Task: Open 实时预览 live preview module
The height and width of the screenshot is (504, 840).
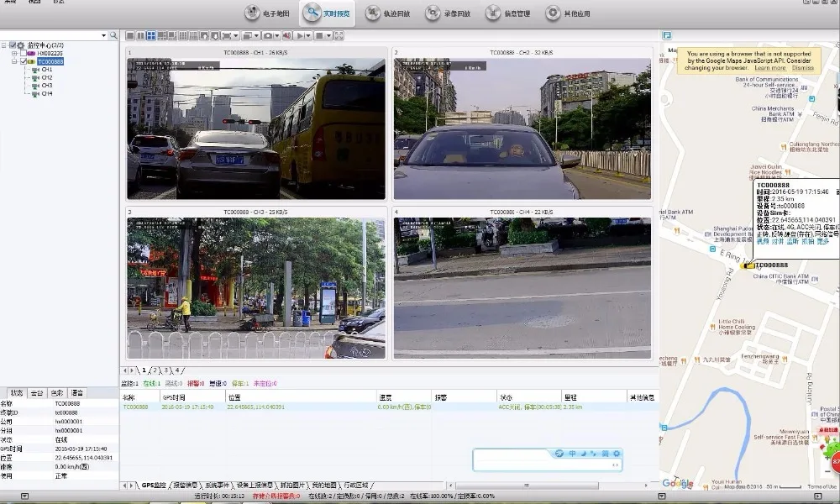Action: pyautogui.click(x=327, y=13)
